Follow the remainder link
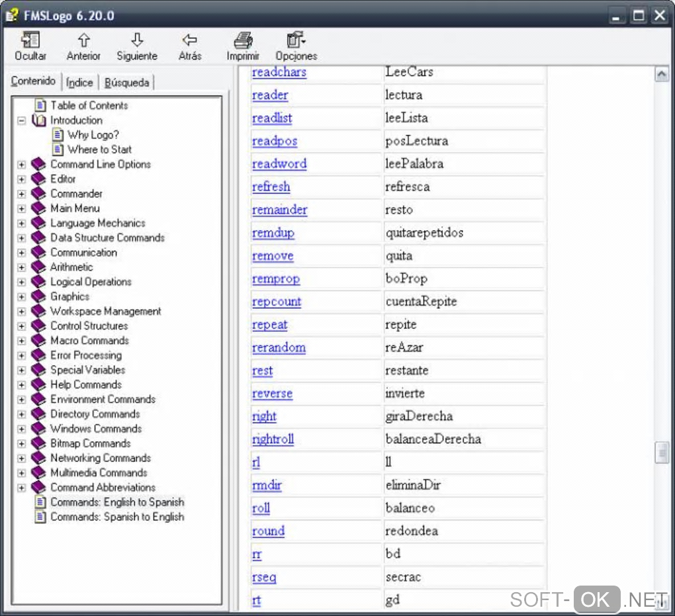The width and height of the screenshot is (675, 616). (x=279, y=210)
